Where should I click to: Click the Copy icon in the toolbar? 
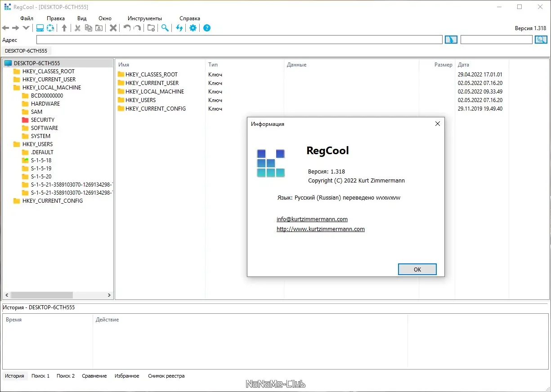tap(89, 28)
